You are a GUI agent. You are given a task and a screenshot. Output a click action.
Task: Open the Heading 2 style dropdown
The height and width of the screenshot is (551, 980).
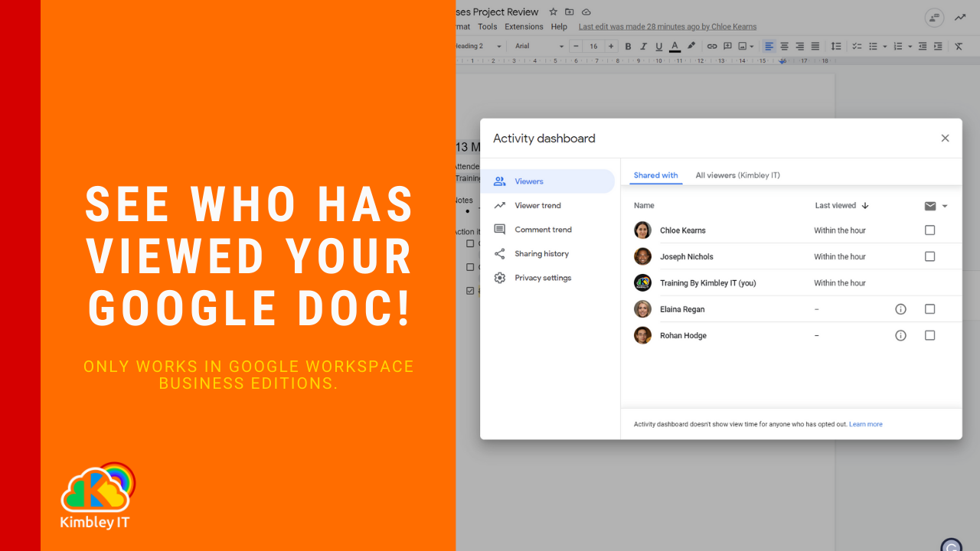point(479,47)
